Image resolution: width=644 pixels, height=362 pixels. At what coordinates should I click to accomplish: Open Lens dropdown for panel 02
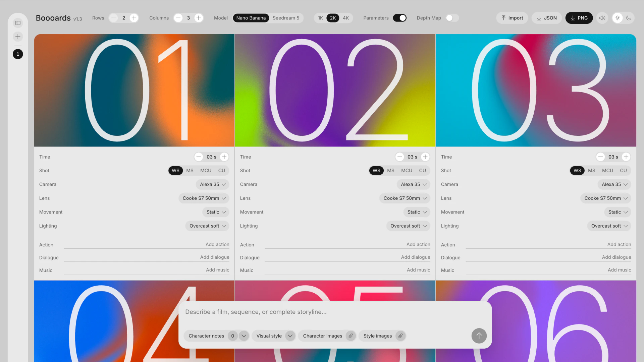coord(405,198)
